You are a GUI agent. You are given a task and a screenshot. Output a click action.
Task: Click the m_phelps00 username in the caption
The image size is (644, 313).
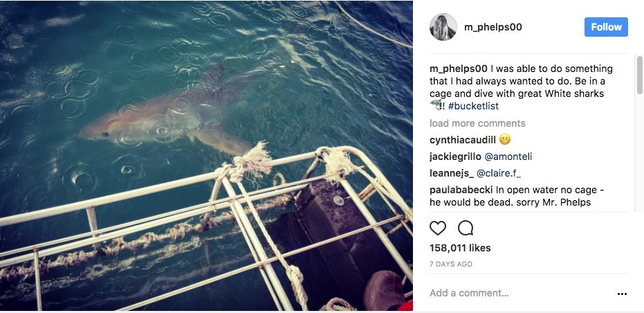point(459,69)
